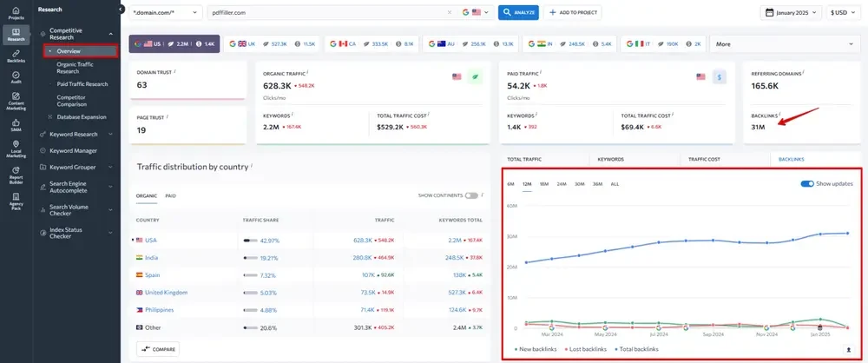The image size is (868, 363).
Task: Open the Google US search engine dropdown
Action: click(477, 12)
